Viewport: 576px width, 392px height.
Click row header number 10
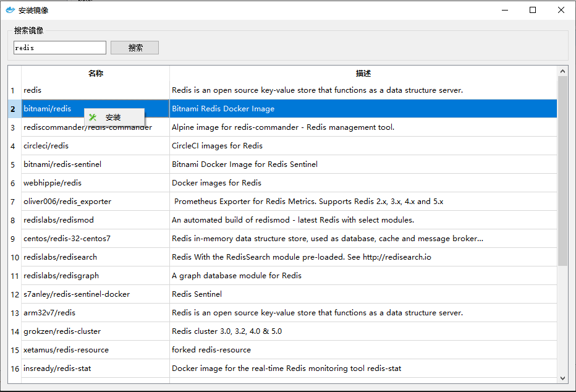15,257
